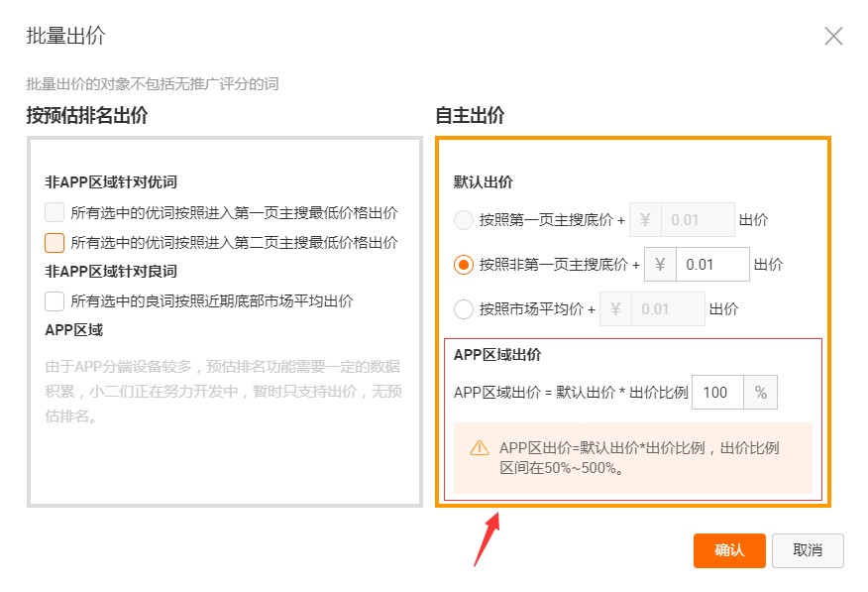Click the ¥ symbol beside 市场平均价 input
Image resolution: width=868 pixels, height=592 pixels.
coord(613,309)
